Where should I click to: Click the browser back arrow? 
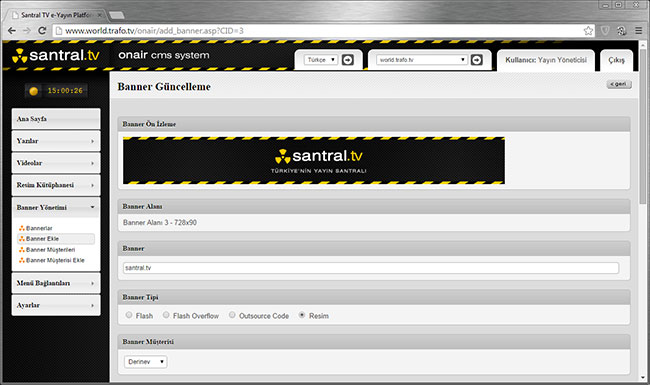[12, 31]
